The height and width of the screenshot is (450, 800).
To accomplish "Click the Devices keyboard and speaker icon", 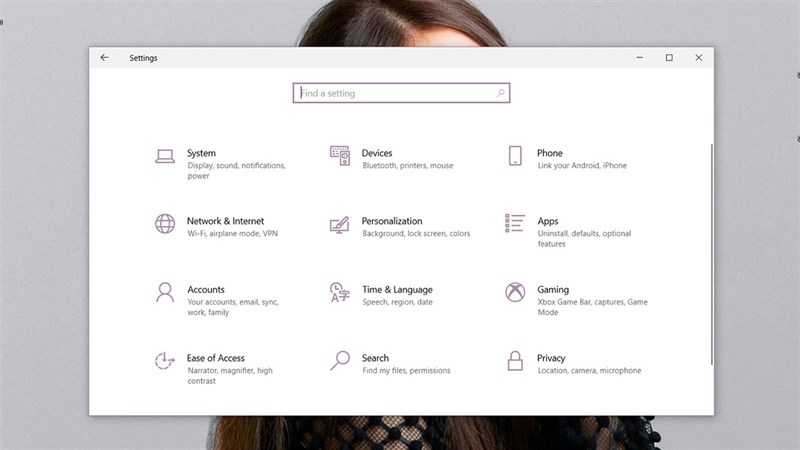I will tap(340, 156).
